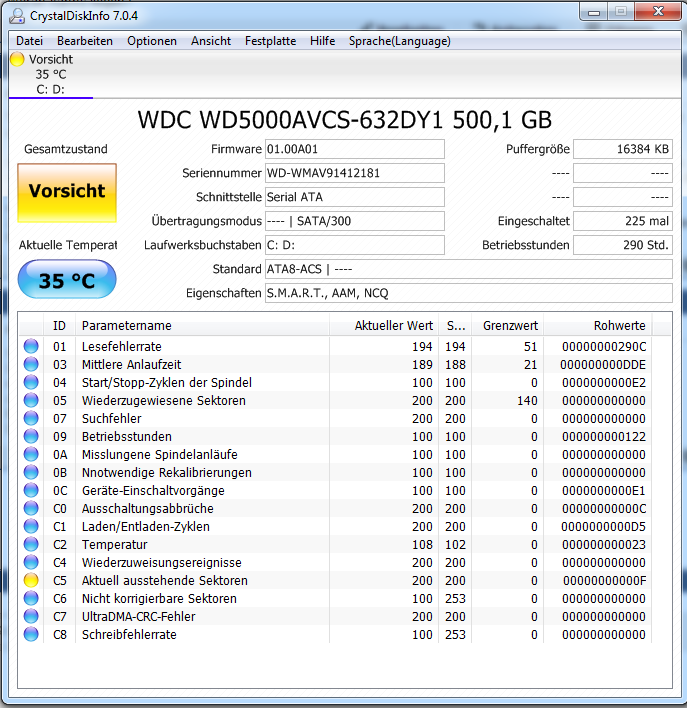687x713 pixels.
Task: Click the Parametername column header
Action: 202,326
